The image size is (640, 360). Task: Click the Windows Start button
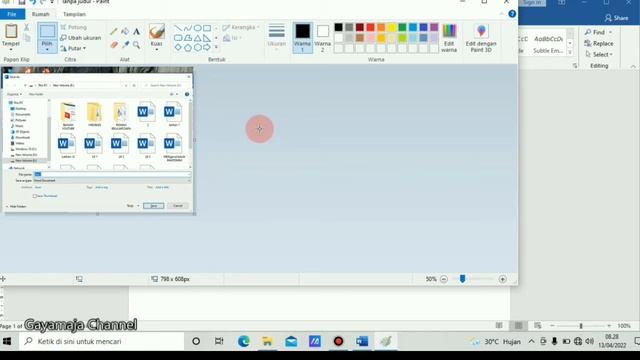pos(7,341)
